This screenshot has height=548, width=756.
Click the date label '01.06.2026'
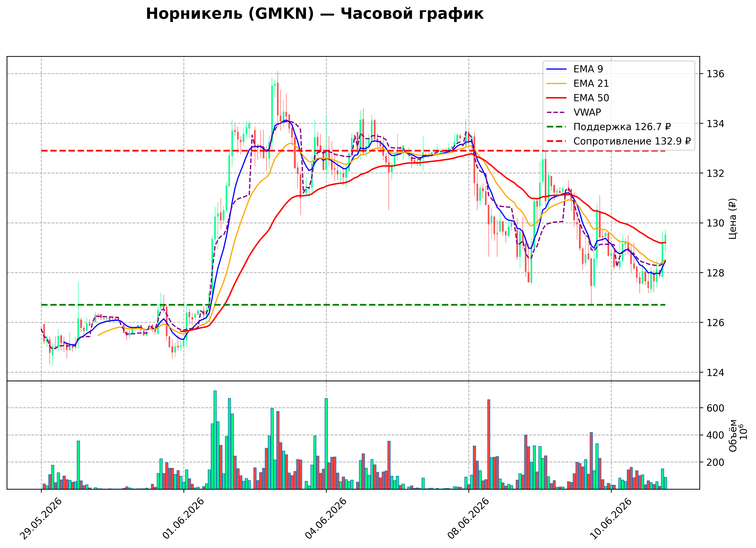tap(183, 519)
